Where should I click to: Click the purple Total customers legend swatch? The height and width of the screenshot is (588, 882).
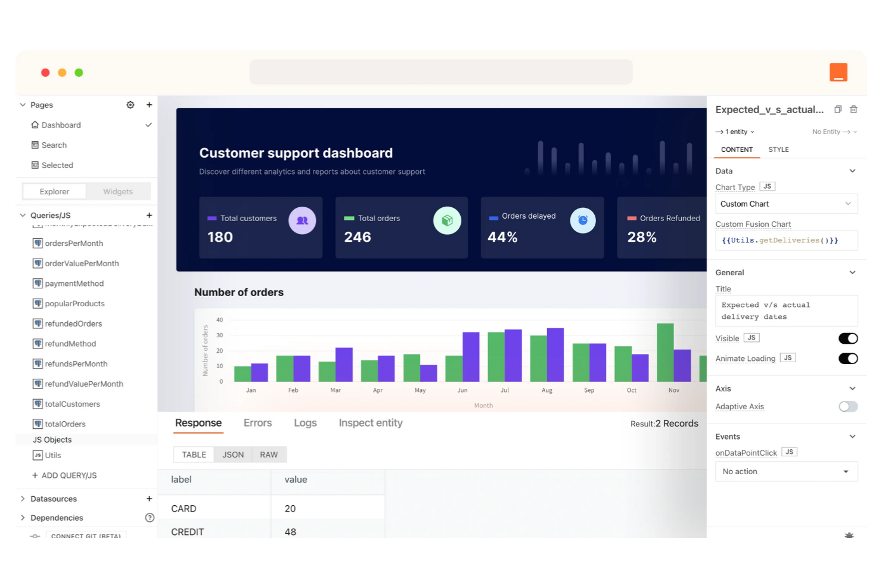pyautogui.click(x=211, y=218)
